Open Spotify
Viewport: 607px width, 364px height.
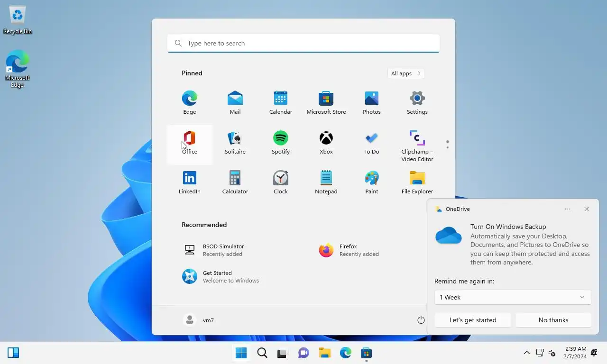(281, 143)
